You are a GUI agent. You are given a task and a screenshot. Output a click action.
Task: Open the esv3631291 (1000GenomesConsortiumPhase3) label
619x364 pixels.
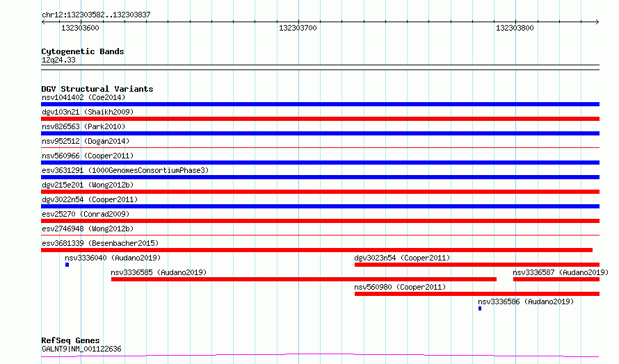pyautogui.click(x=125, y=170)
